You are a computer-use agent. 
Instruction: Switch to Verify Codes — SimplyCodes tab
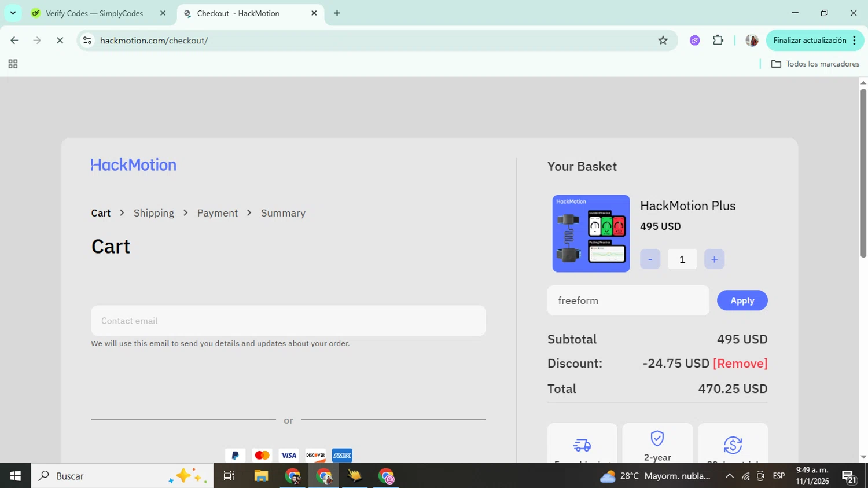pyautogui.click(x=95, y=13)
